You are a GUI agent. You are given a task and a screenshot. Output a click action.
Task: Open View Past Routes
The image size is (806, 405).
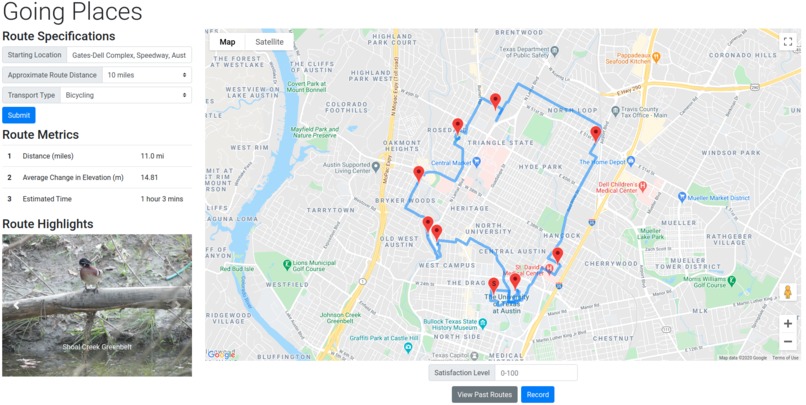coord(484,395)
